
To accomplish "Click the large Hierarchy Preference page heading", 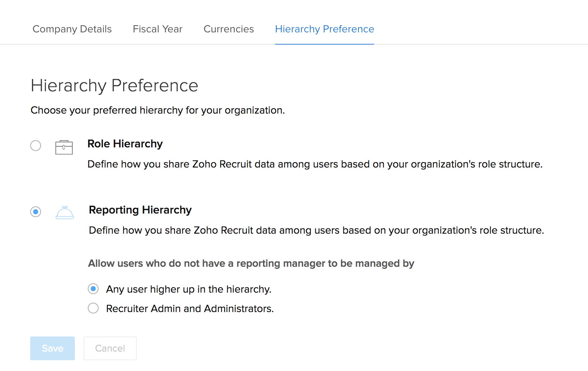I will click(114, 86).
